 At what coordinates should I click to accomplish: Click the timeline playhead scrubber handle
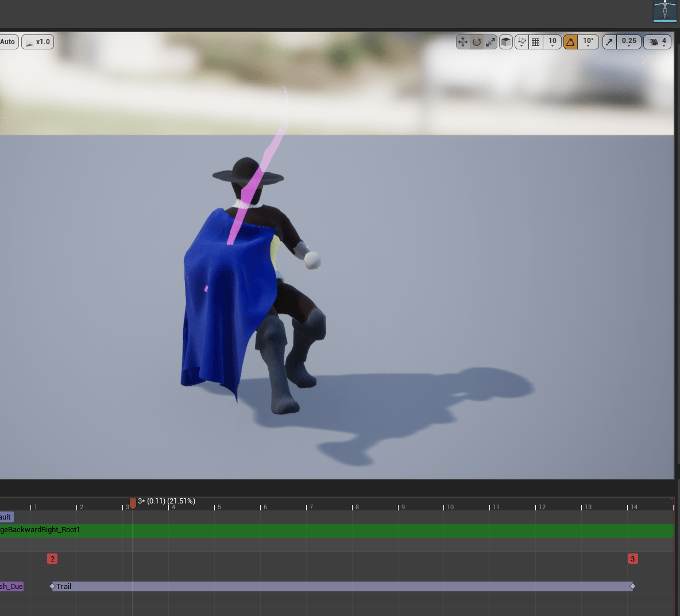(133, 503)
